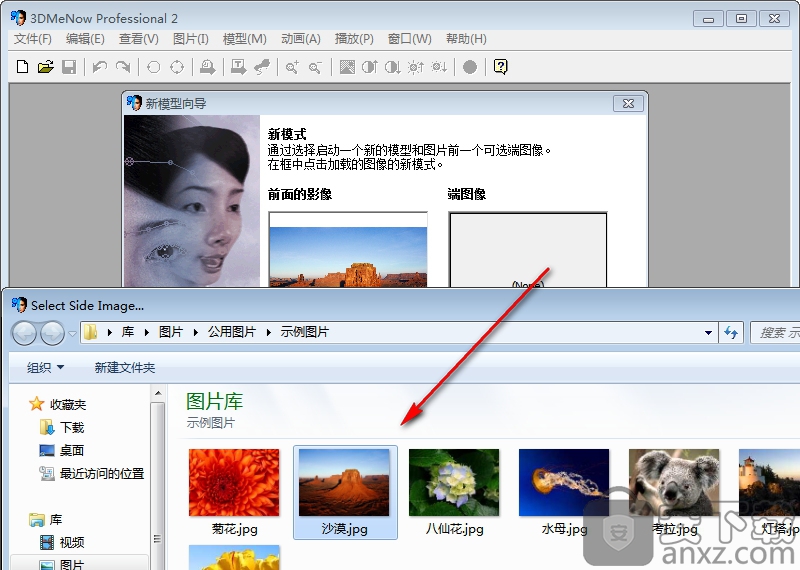This screenshot has width=800, height=570.
Task: Click the empty 端图像 image box in wizard
Action: pos(528,250)
